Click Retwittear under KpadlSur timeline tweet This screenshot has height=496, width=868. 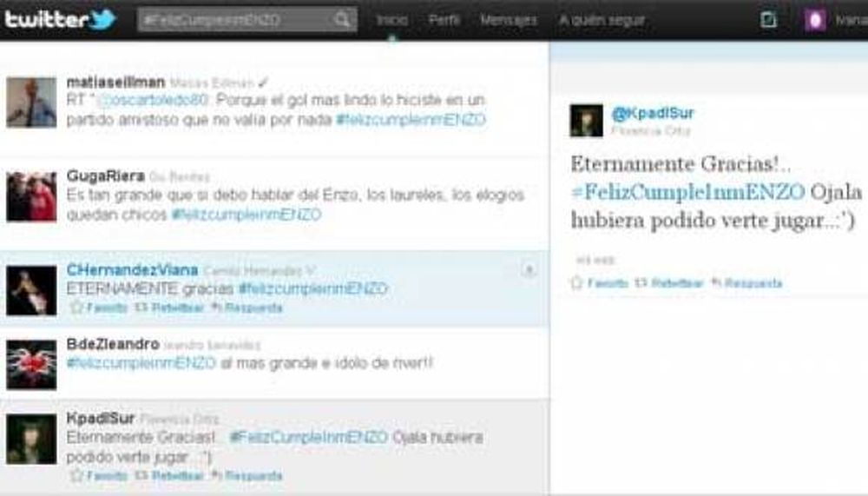[170, 475]
